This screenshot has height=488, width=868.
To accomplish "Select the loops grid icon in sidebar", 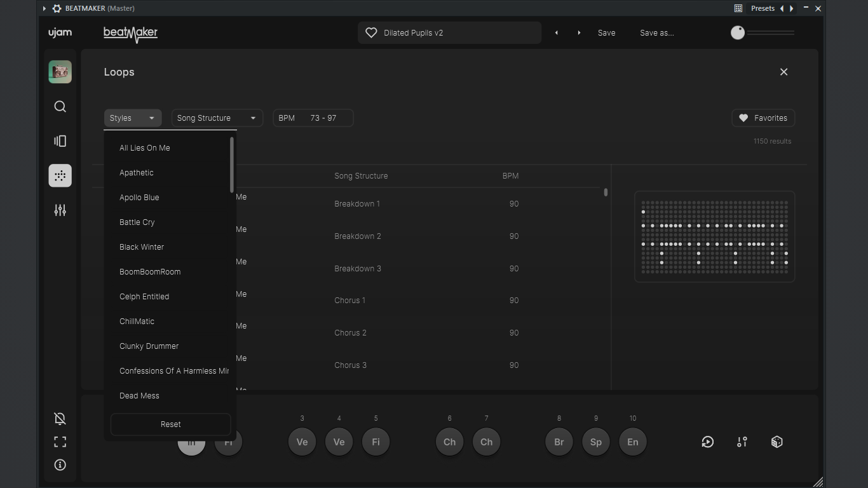I will [60, 175].
